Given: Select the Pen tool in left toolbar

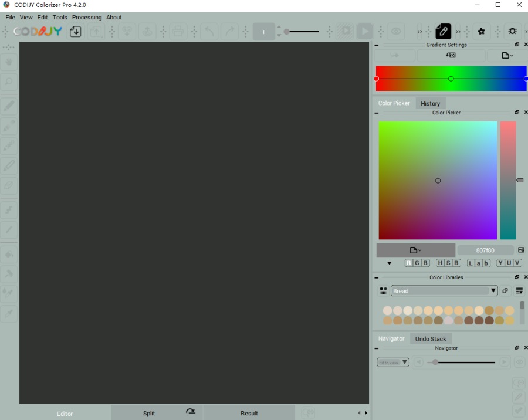Looking at the screenshot, I should click(9, 106).
